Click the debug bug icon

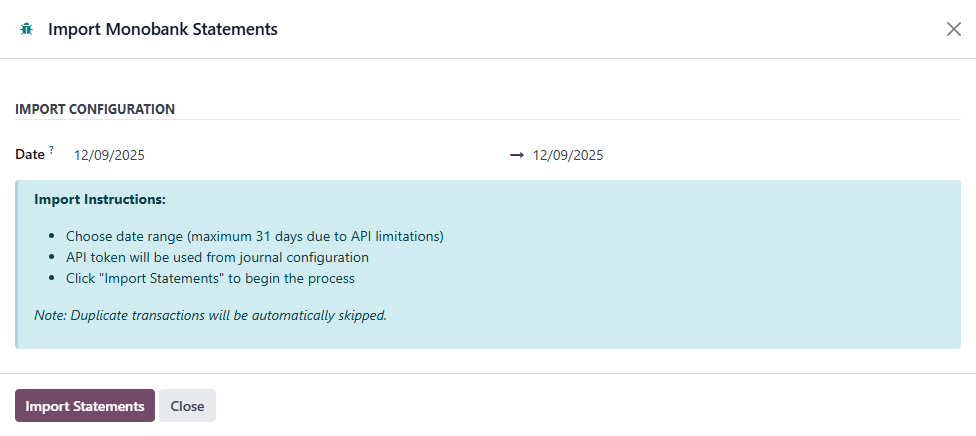26,29
